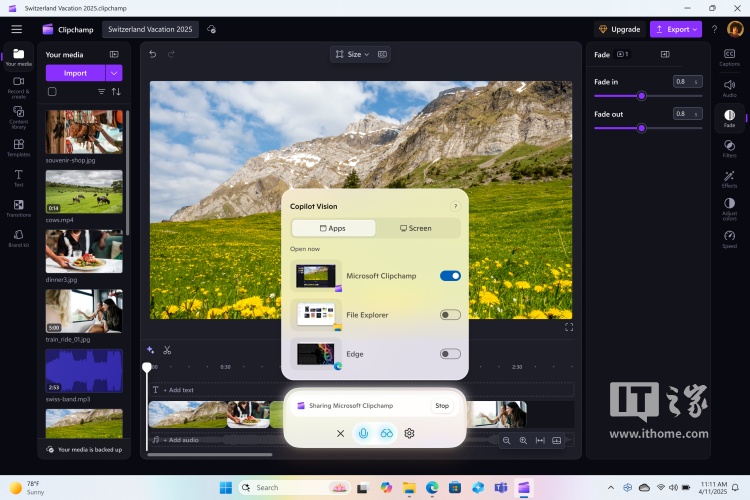Click Copilot Vision help question mark
Image resolution: width=750 pixels, height=500 pixels.
point(455,206)
